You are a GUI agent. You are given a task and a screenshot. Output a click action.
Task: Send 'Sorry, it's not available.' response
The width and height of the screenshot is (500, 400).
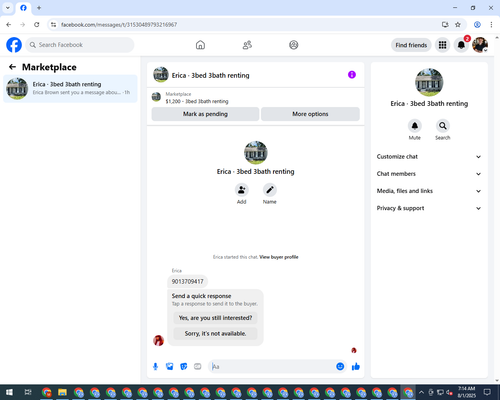(x=215, y=333)
